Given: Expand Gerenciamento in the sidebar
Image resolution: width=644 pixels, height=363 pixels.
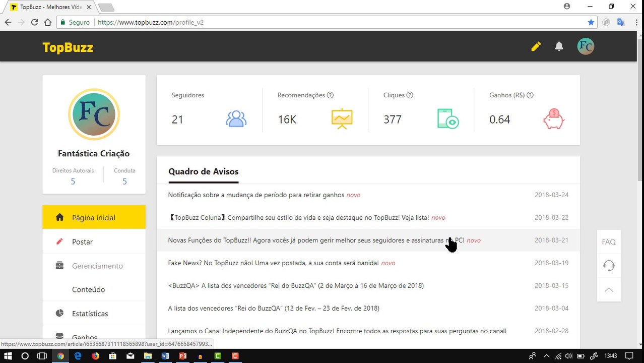Looking at the screenshot, I should click(94, 266).
